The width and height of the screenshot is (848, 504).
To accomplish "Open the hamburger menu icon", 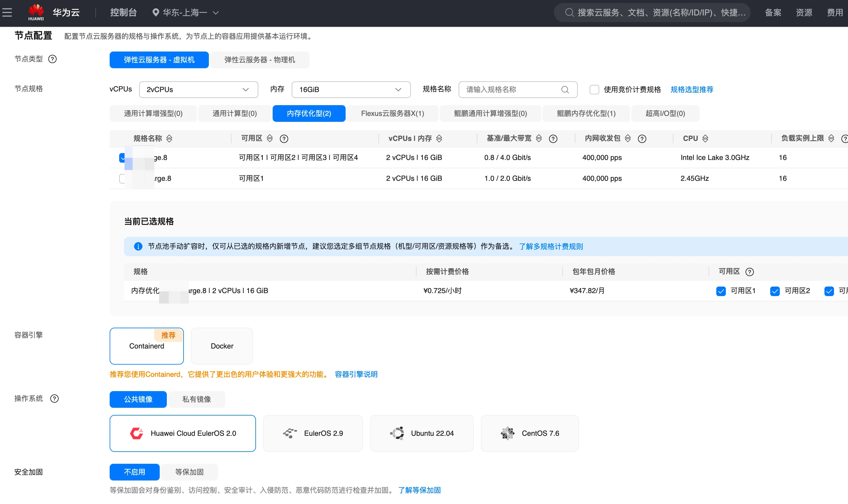I will click(x=7, y=13).
